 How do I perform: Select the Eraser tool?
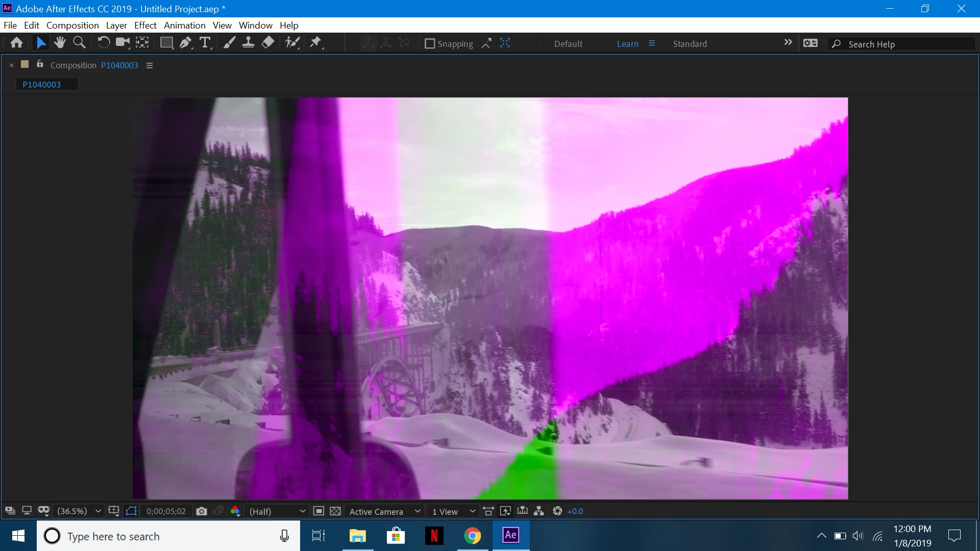[268, 43]
